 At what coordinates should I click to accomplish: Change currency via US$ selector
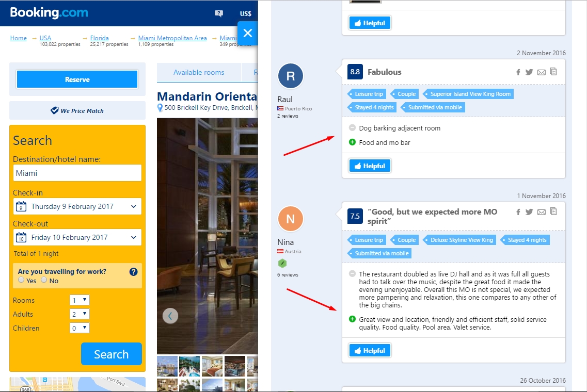click(x=246, y=13)
